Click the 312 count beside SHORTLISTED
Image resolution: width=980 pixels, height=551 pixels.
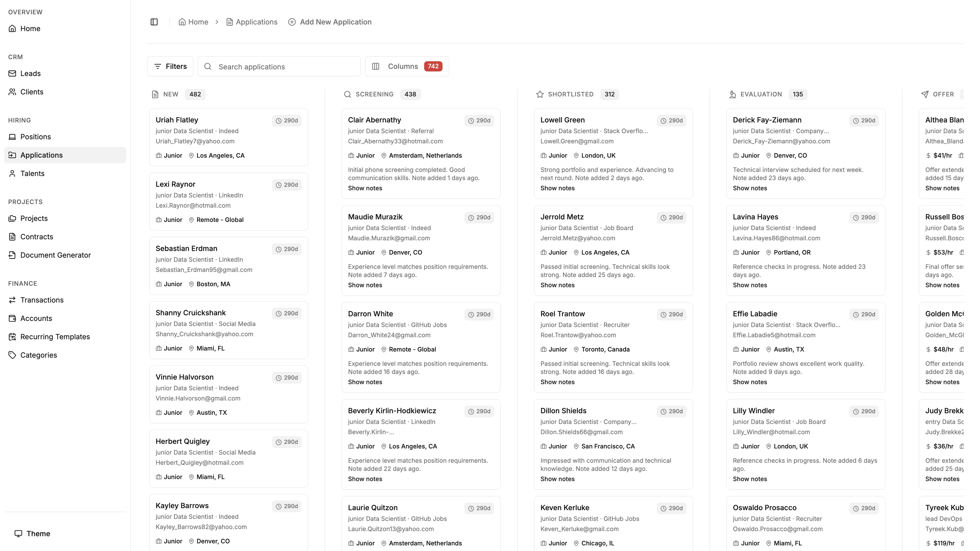609,94
